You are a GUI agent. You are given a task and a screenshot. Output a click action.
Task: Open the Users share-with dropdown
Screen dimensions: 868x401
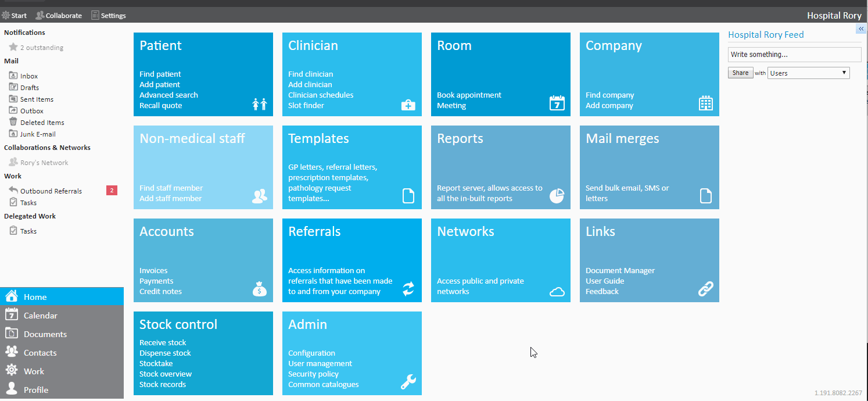pyautogui.click(x=808, y=73)
